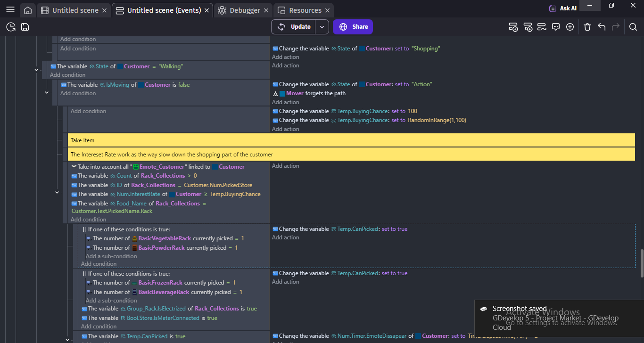644x343 pixels.
Task: Click the Share button
Action: (353, 27)
